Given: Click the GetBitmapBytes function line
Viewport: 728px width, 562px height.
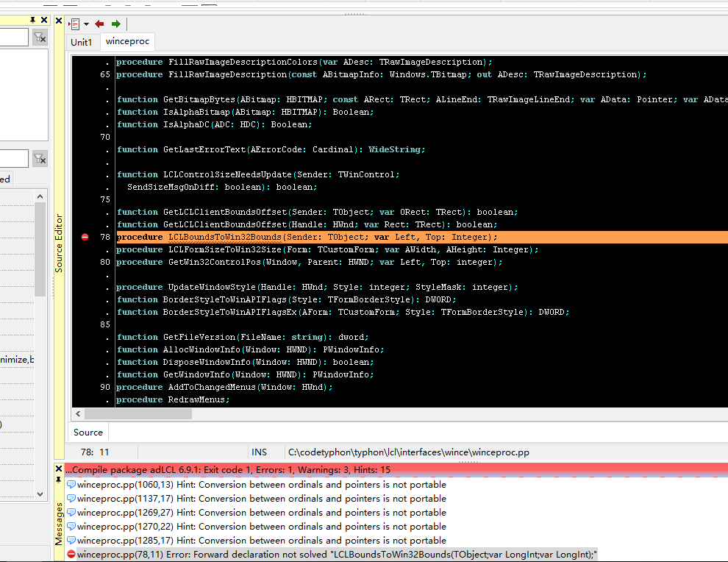Looking at the screenshot, I should click(422, 99).
